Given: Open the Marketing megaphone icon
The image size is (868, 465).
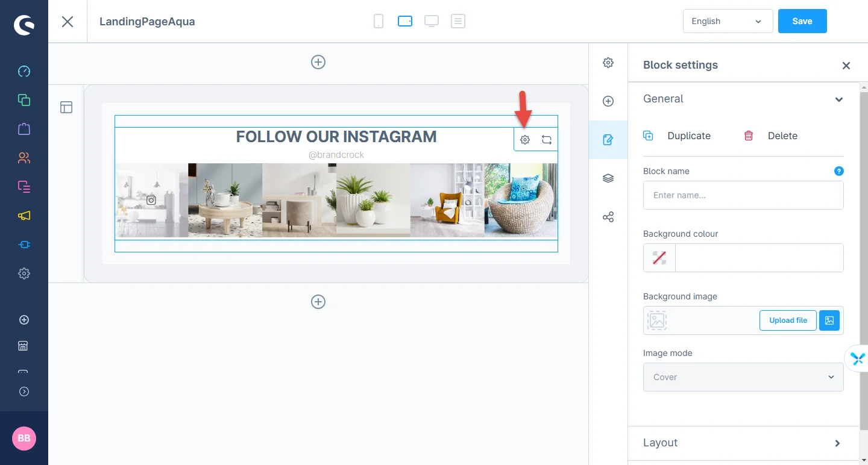Looking at the screenshot, I should (x=24, y=216).
